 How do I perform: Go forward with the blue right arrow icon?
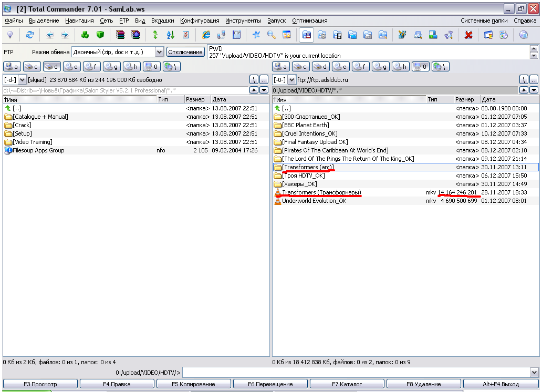point(65,35)
